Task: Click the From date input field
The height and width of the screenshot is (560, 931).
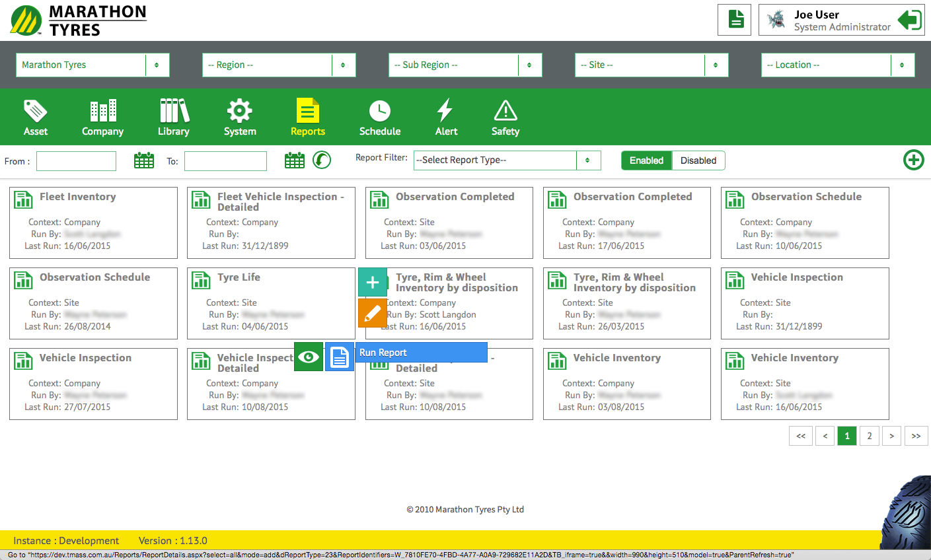Action: [x=76, y=161]
